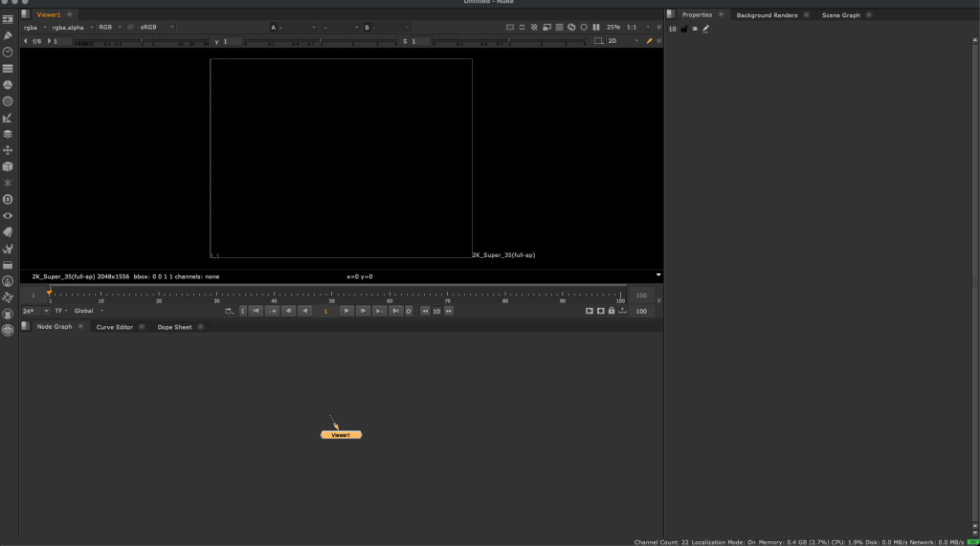
Task: Open the ToolSets toolbar menu
Action: click(8, 249)
